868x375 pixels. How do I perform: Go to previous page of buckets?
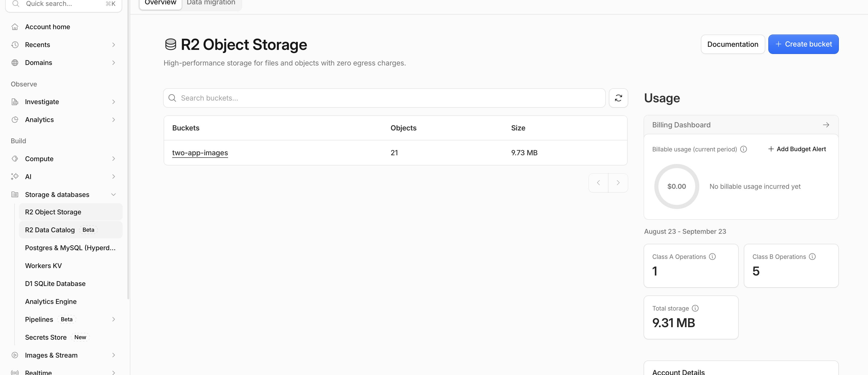598,183
